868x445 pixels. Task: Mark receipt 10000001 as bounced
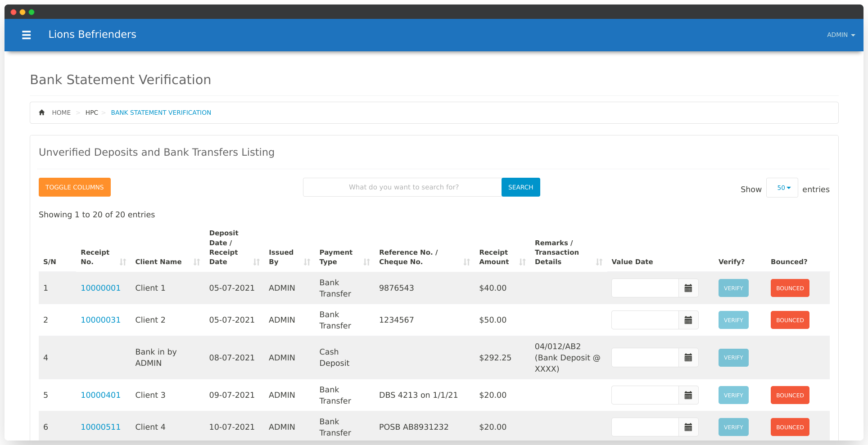[790, 288]
